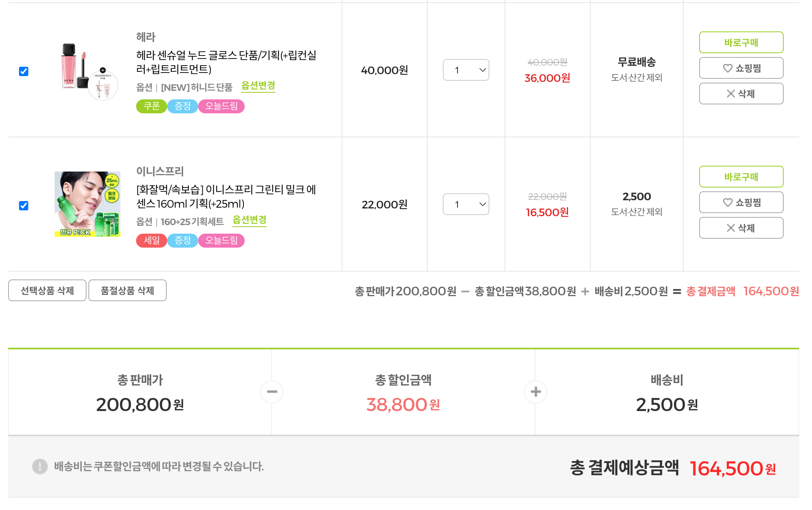The image size is (812, 510).
Task: Uncheck the Hera lip gloss checkbox
Action: point(24,71)
